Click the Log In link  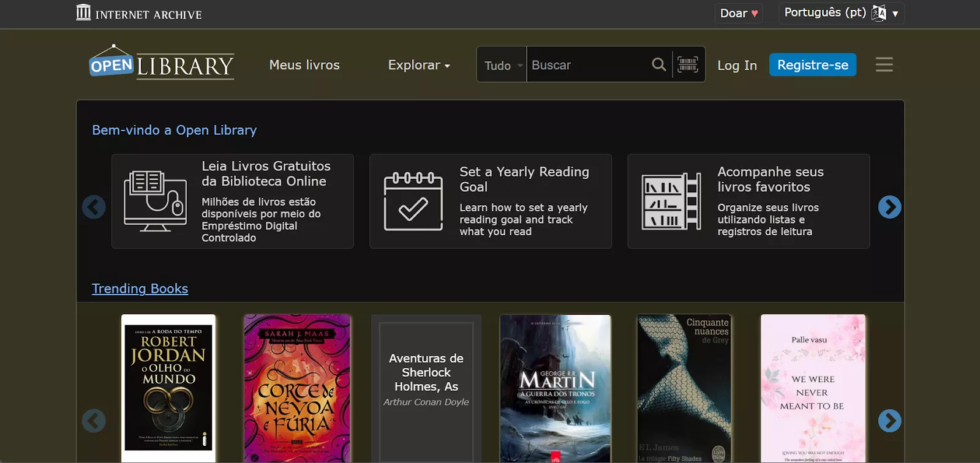(737, 65)
